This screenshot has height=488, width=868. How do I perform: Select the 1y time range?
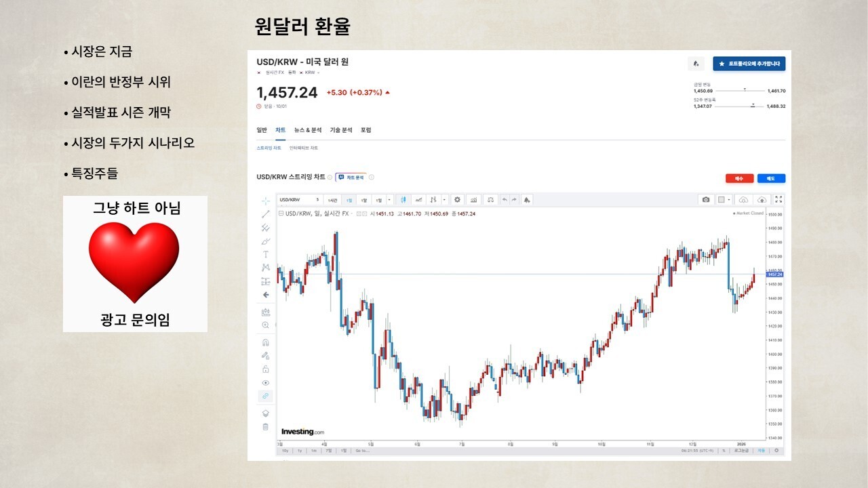(300, 450)
